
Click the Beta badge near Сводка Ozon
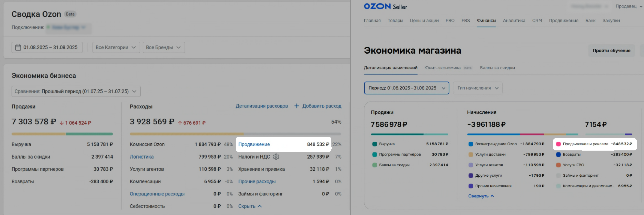point(70,14)
